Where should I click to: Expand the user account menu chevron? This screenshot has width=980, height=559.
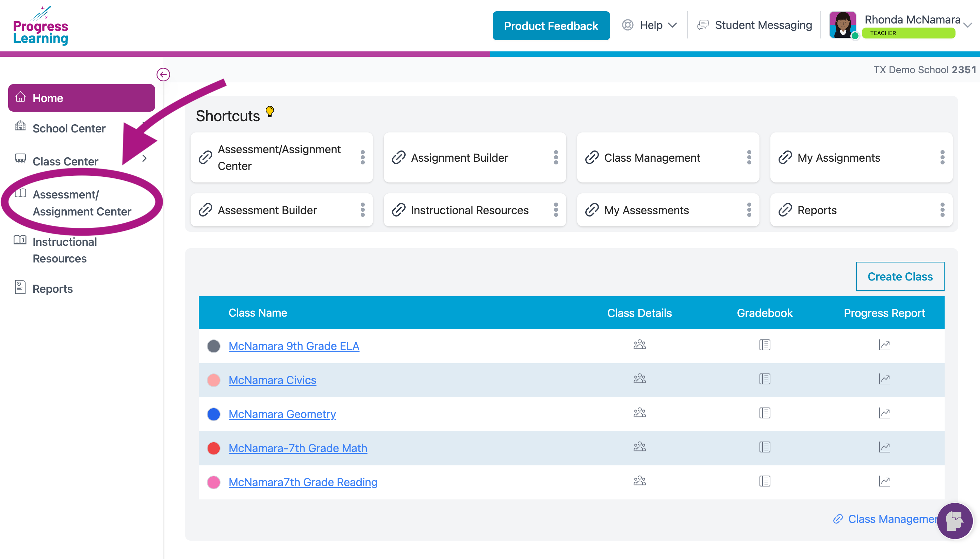967,25
